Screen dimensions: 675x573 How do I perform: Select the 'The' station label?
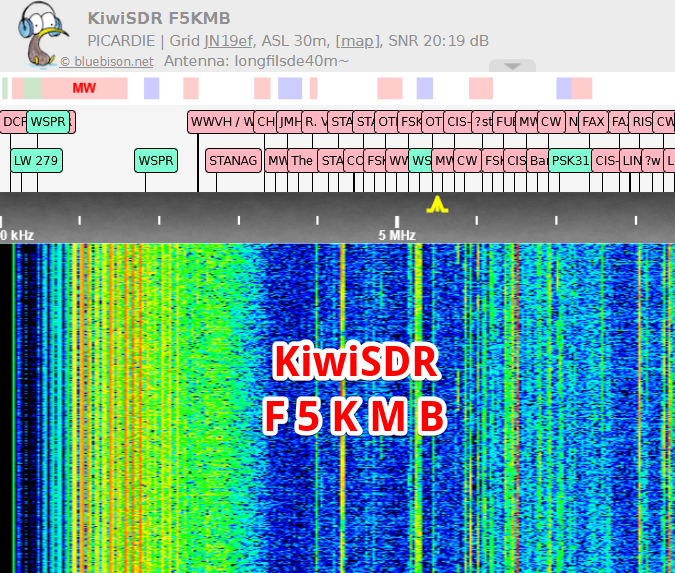click(303, 161)
